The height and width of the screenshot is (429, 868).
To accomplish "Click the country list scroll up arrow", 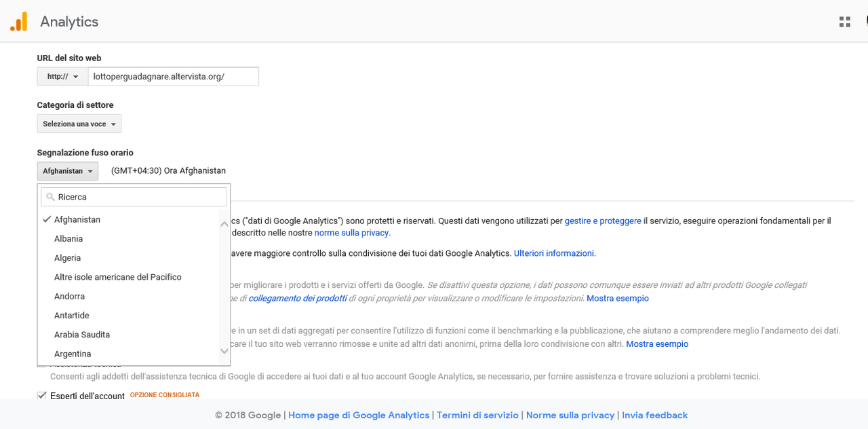I will click(x=224, y=224).
